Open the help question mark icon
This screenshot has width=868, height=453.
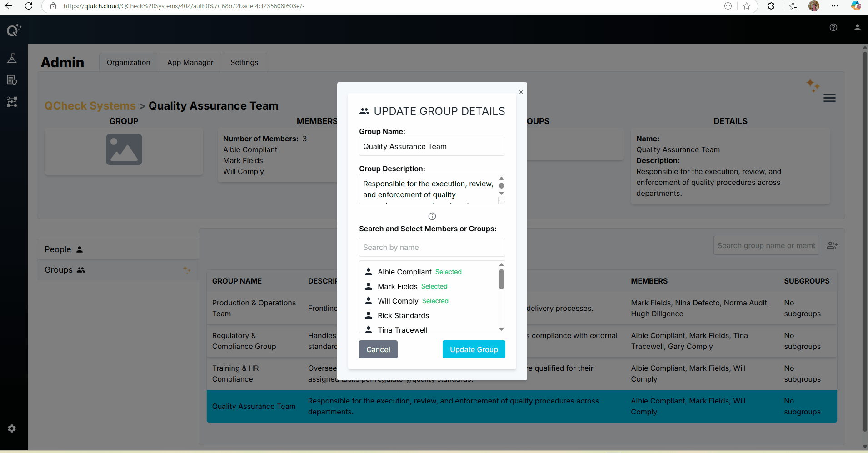[x=833, y=27]
